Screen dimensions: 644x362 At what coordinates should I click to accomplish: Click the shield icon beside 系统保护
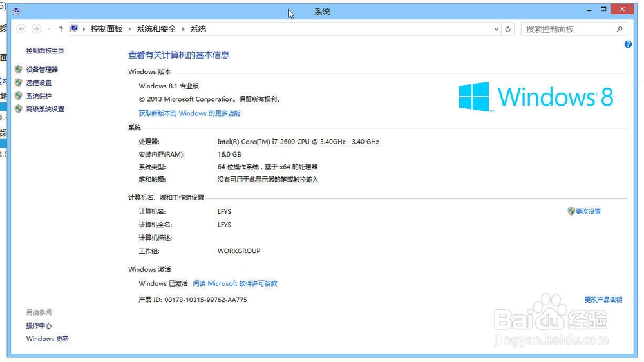pyautogui.click(x=19, y=96)
